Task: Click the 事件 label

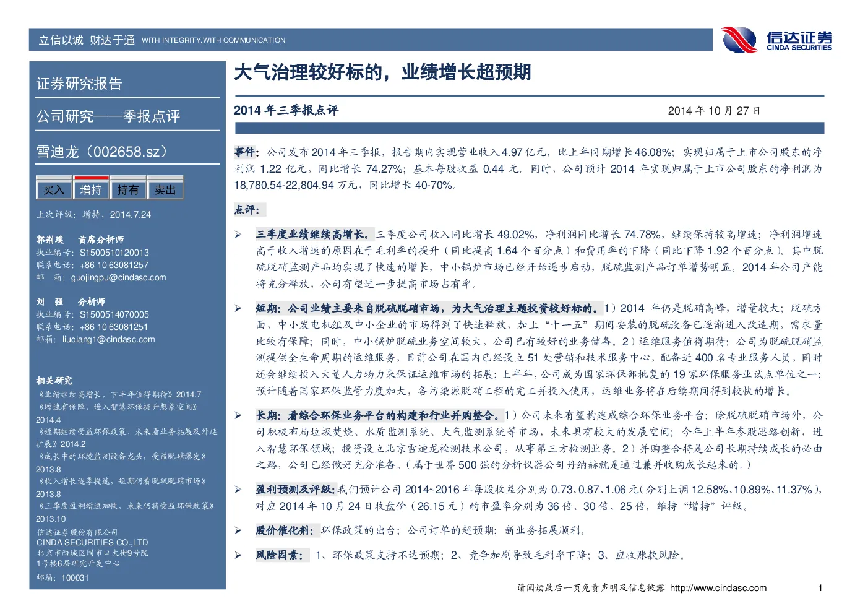Action: [246, 152]
